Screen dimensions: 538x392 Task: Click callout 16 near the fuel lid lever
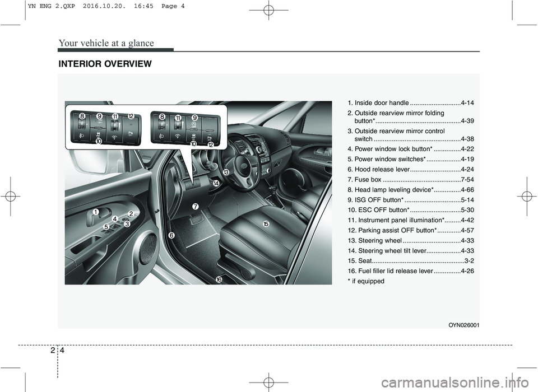click(219, 279)
